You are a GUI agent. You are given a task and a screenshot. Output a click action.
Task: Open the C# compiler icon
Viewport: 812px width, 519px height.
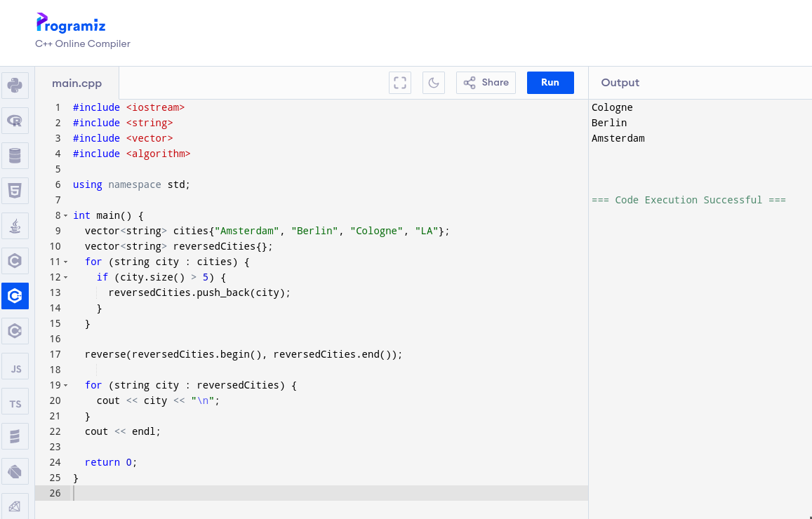15,331
